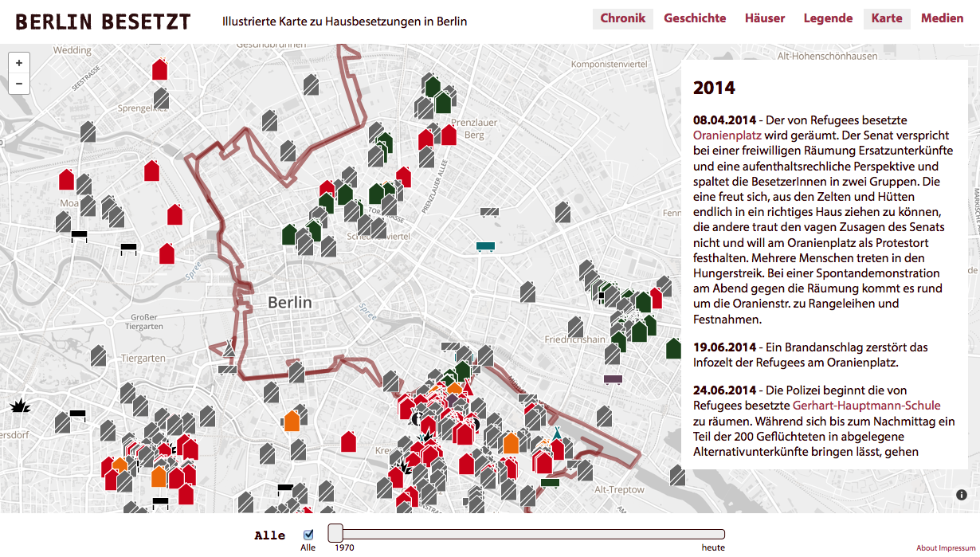Click the Impressum footer link
The height and width of the screenshot is (557, 980).
[x=957, y=548]
